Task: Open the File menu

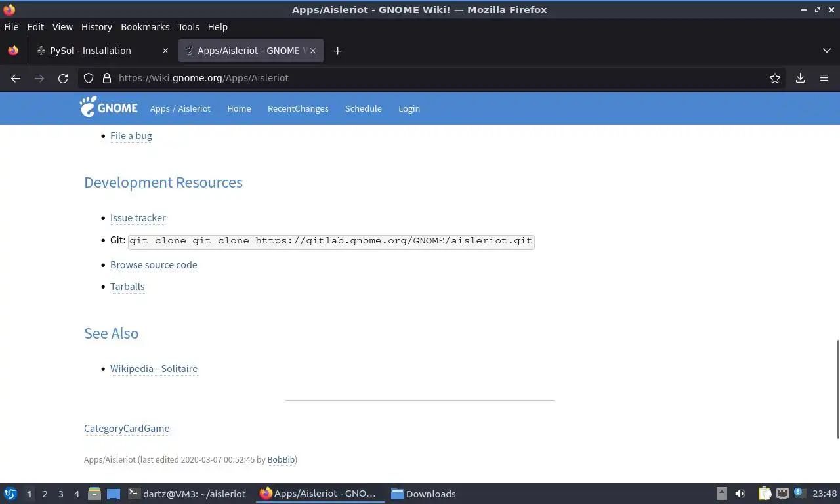Action: tap(11, 27)
